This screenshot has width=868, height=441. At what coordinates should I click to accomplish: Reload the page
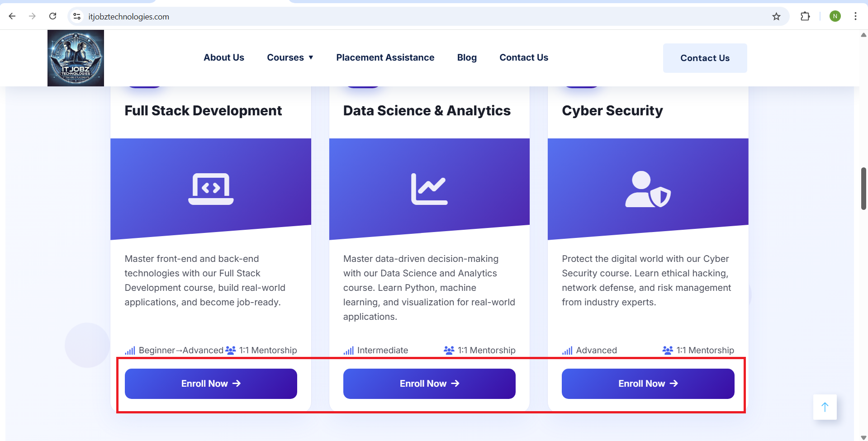pos(53,17)
